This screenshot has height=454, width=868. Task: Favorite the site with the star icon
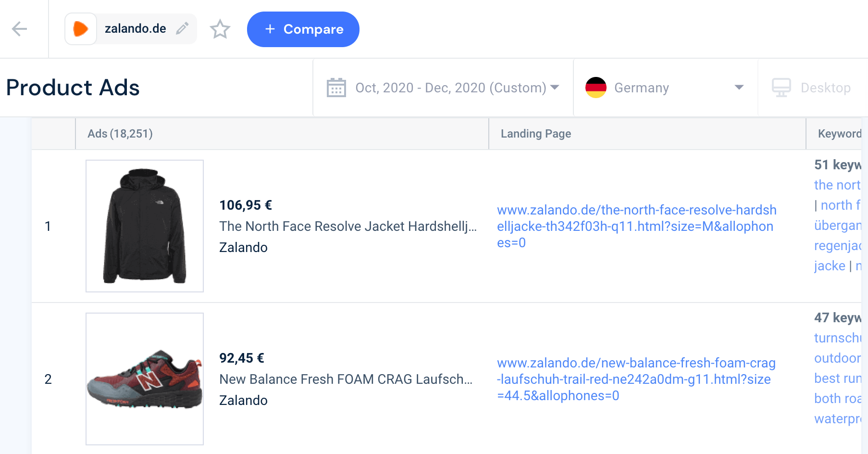click(220, 29)
